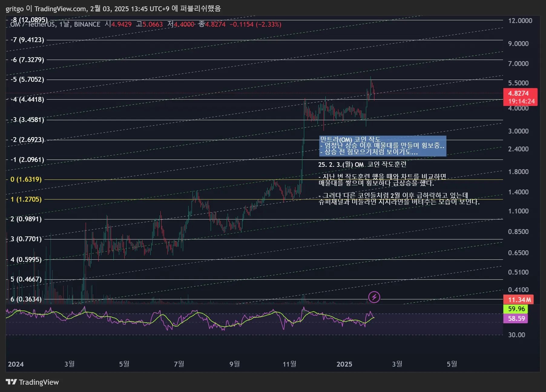Click the 1.1000 price axis label

(x=518, y=211)
